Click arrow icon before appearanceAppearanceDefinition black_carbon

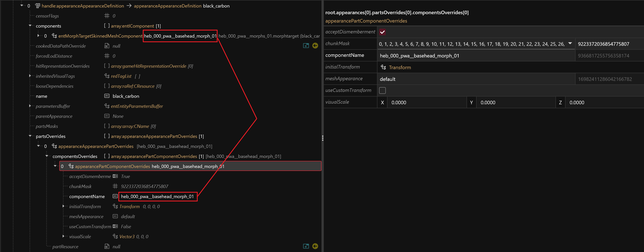pos(129,6)
